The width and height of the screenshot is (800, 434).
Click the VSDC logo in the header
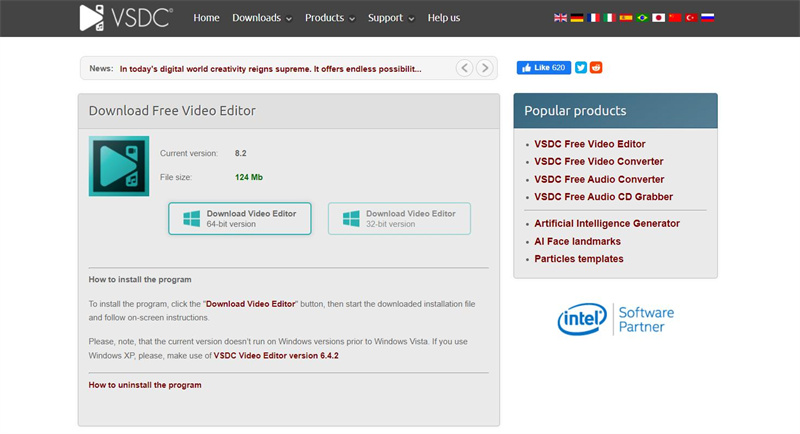click(x=126, y=18)
